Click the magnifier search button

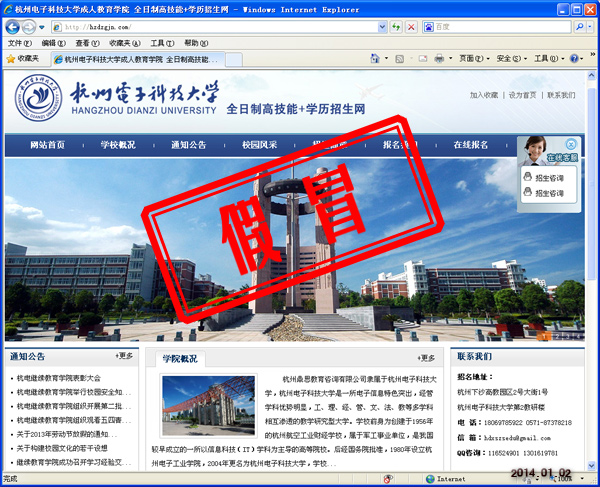click(x=580, y=27)
